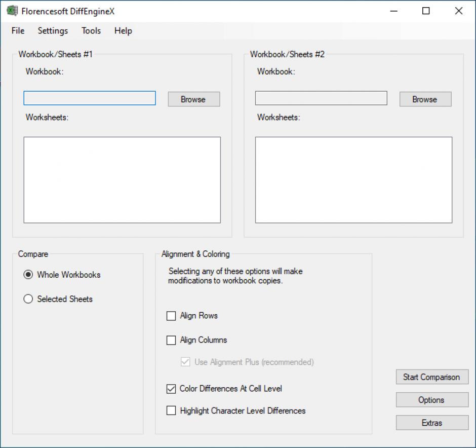The width and height of the screenshot is (476, 448).
Task: Open the Help menu
Action: pyautogui.click(x=123, y=31)
